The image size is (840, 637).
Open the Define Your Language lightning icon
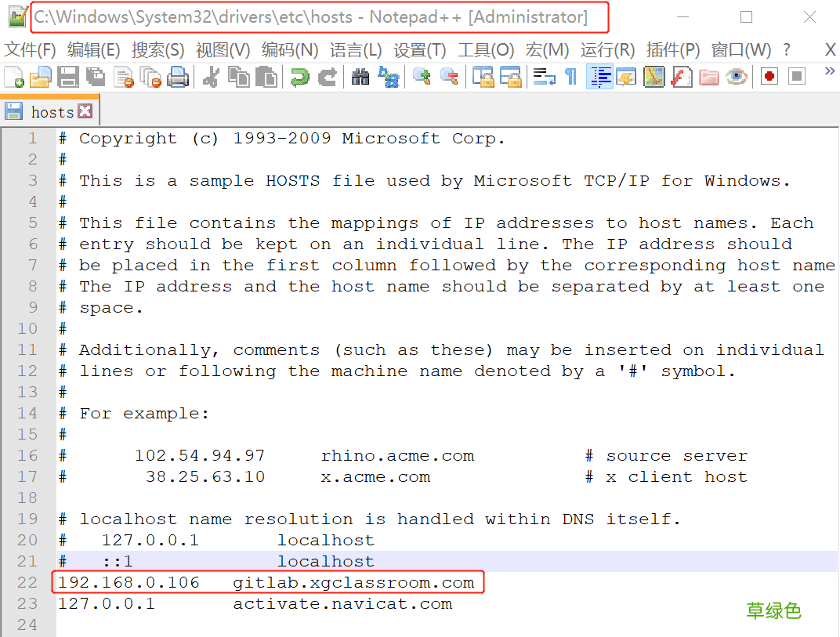click(626, 77)
